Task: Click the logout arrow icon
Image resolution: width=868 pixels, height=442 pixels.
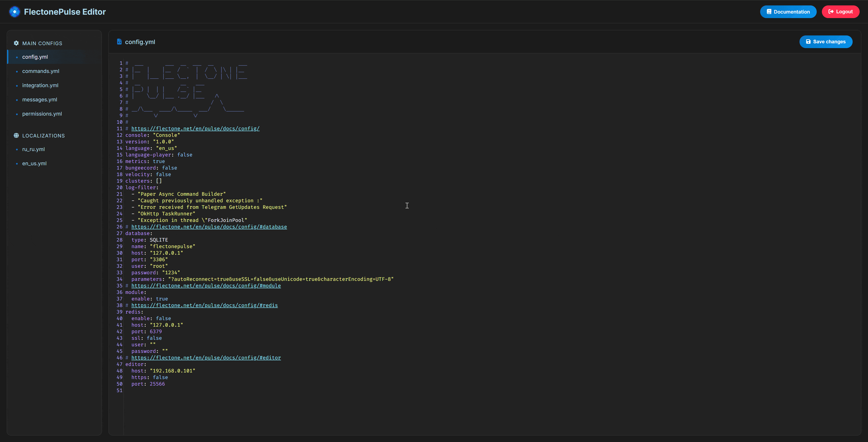Action: (x=831, y=12)
